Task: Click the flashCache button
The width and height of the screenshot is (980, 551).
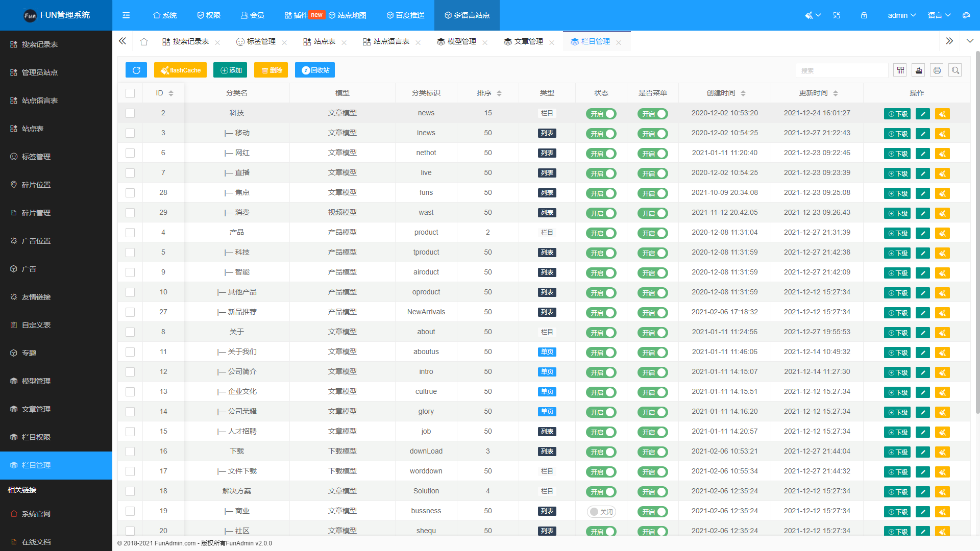Action: [x=180, y=70]
